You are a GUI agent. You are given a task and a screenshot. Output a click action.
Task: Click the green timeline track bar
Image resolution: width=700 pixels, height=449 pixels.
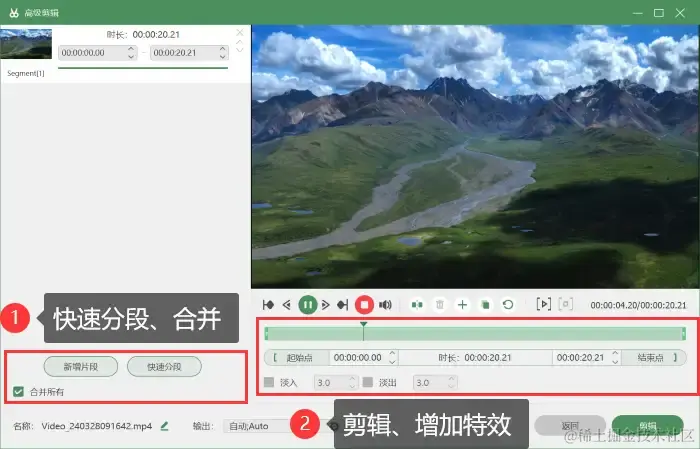tap(476, 333)
